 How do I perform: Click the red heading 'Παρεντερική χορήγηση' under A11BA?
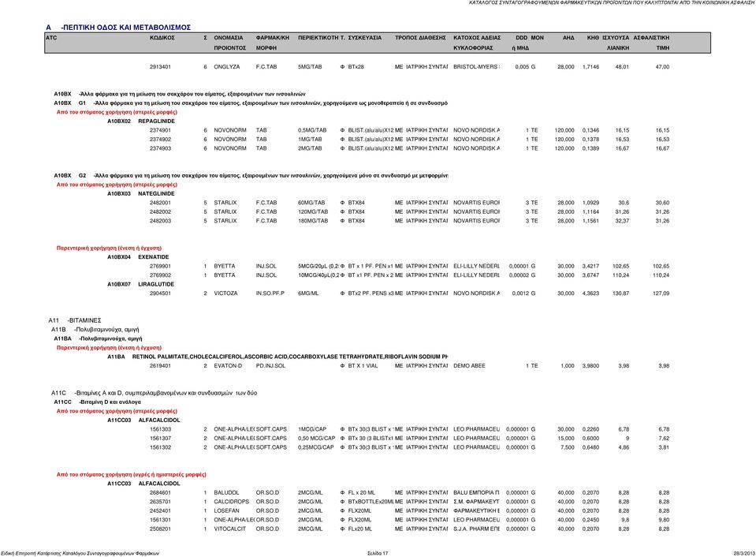(109, 347)
